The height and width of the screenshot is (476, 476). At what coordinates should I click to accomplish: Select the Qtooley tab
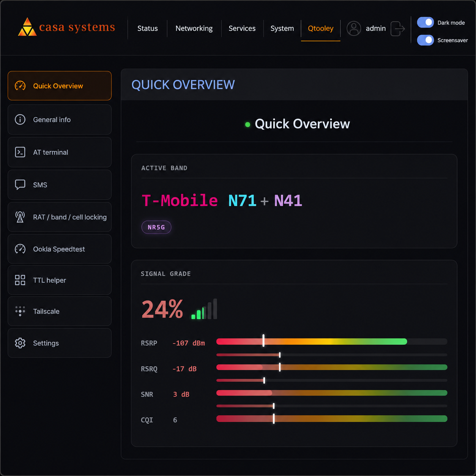tap(321, 28)
